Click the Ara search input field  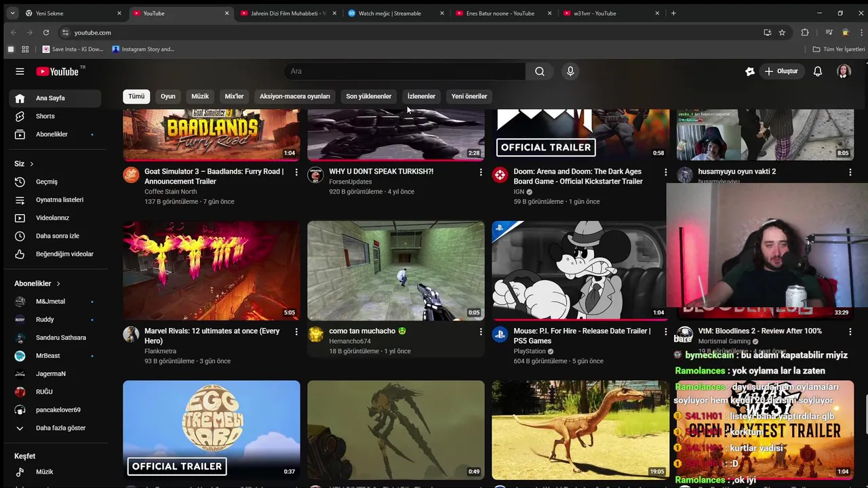click(405, 71)
